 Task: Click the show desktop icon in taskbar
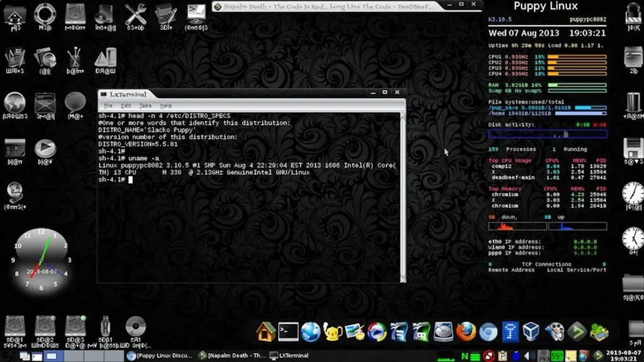point(25,356)
